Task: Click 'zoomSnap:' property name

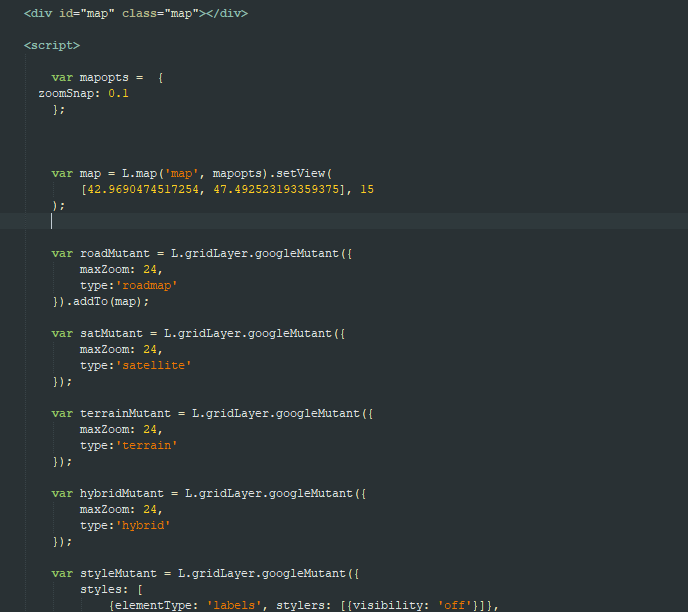Action: [69, 93]
